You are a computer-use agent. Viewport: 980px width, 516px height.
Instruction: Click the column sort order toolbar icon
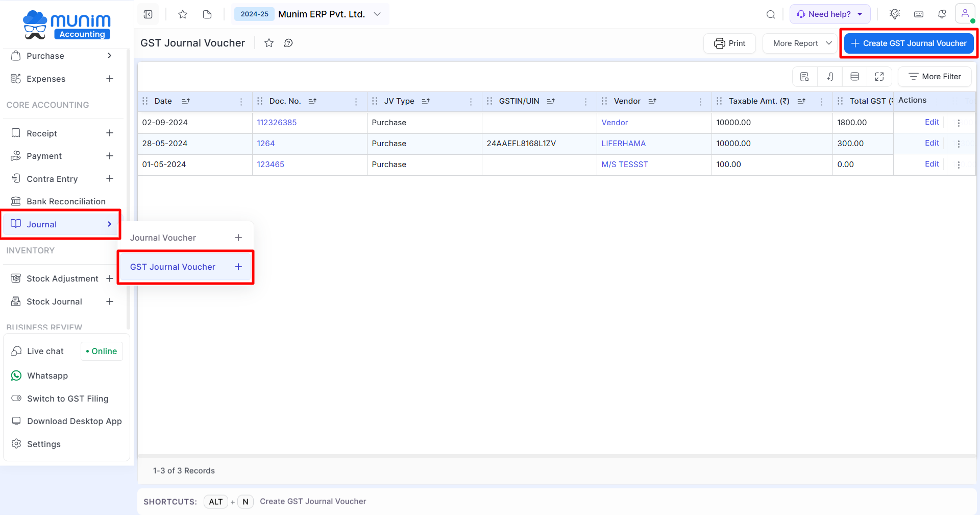coord(830,77)
